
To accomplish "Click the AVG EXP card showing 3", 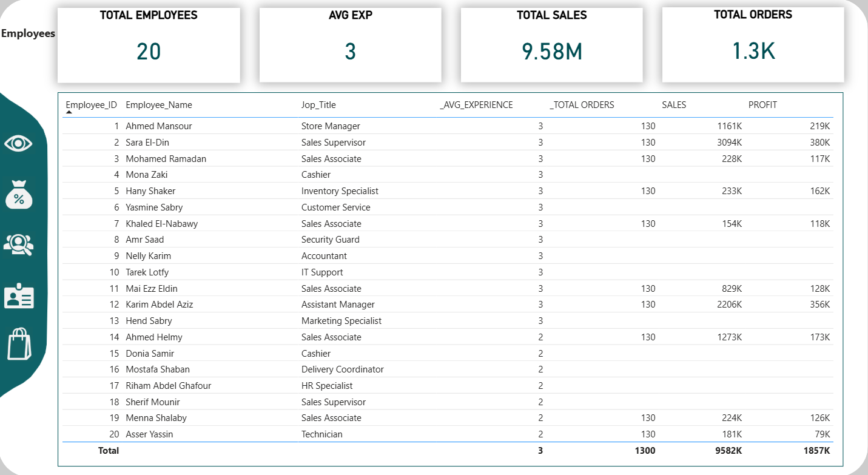I will 350,44.
